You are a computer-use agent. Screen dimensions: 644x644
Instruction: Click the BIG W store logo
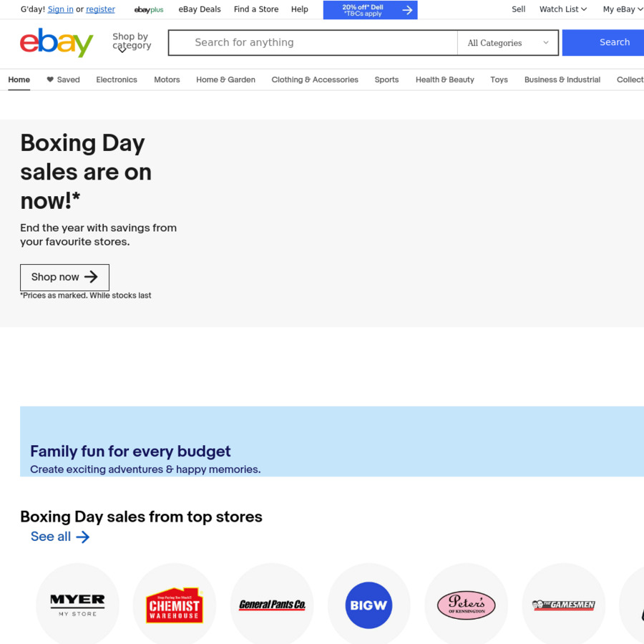369,603
